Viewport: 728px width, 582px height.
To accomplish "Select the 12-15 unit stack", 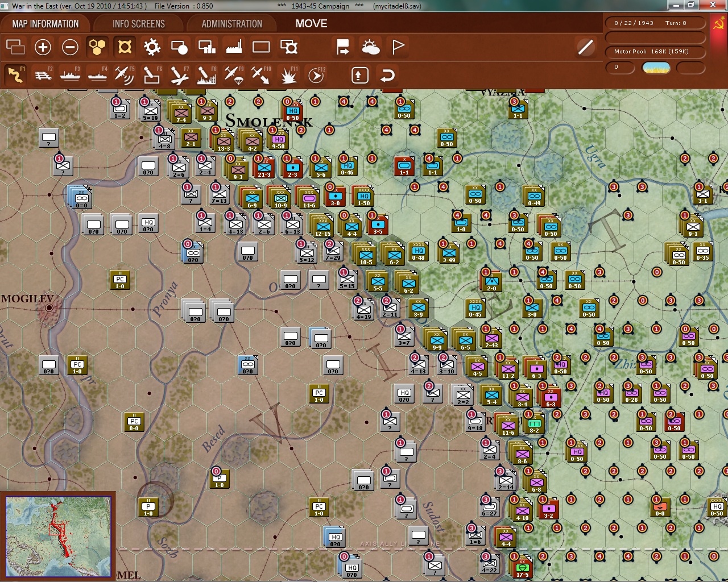I will coord(322,226).
